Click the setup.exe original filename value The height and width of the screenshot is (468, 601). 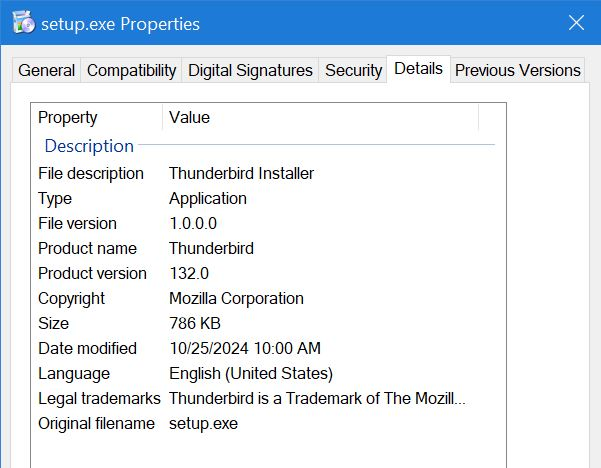204,424
